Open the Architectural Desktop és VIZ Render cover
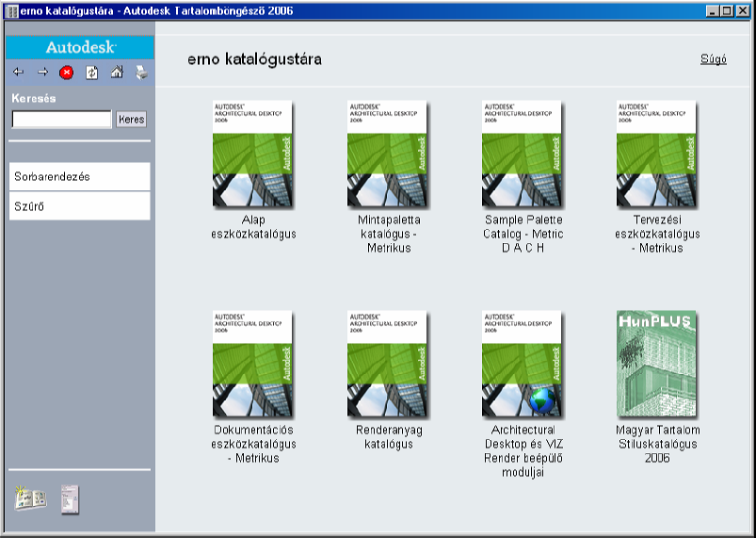The height and width of the screenshot is (538, 756). (x=522, y=364)
